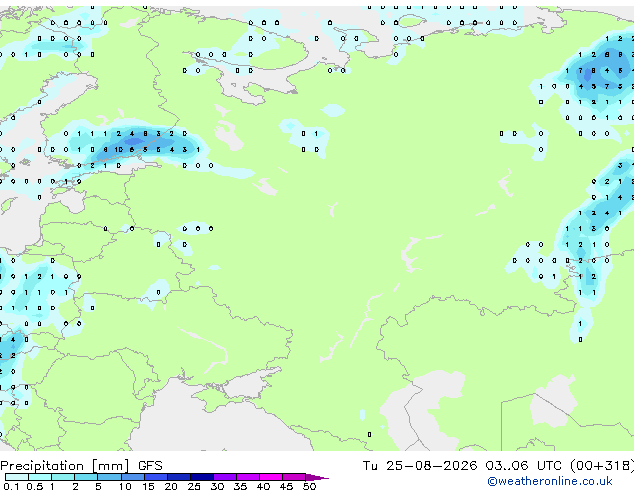
Task: Click the 'GFS' model label
Action: tap(150, 466)
